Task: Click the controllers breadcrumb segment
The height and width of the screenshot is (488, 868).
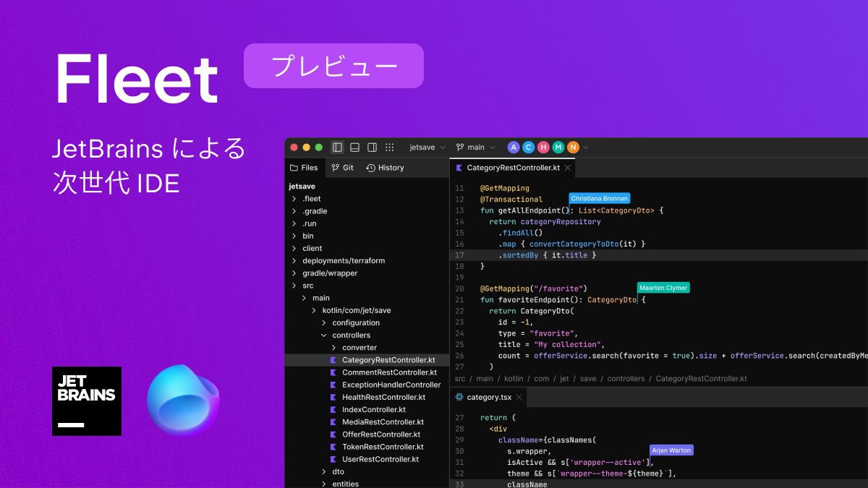Action: [x=626, y=379]
